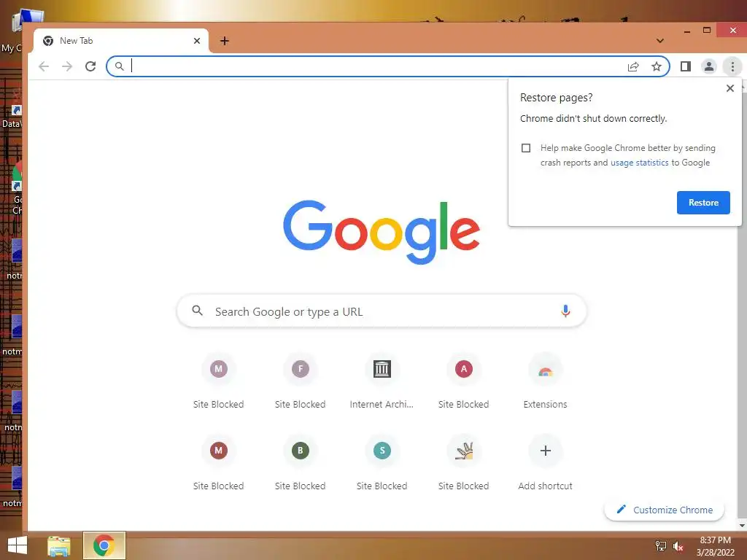Start voice search with the microphone icon
The width and height of the screenshot is (747, 560).
tap(565, 311)
